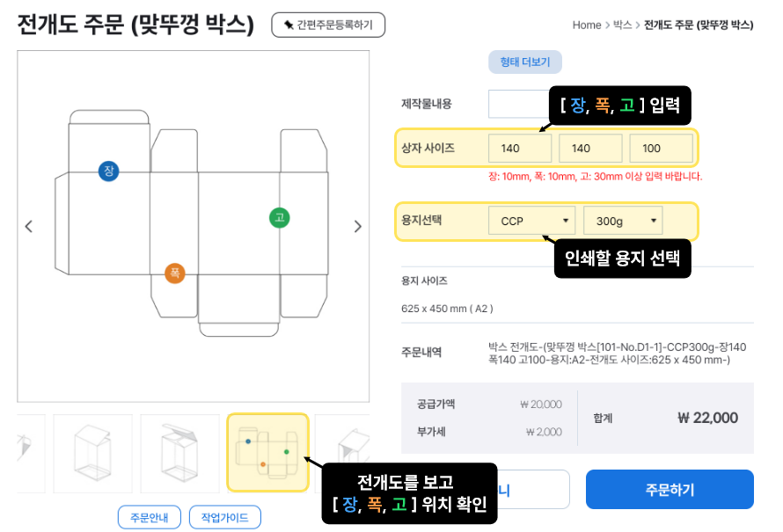
Task: Click the first box size field 140
Action: click(520, 149)
